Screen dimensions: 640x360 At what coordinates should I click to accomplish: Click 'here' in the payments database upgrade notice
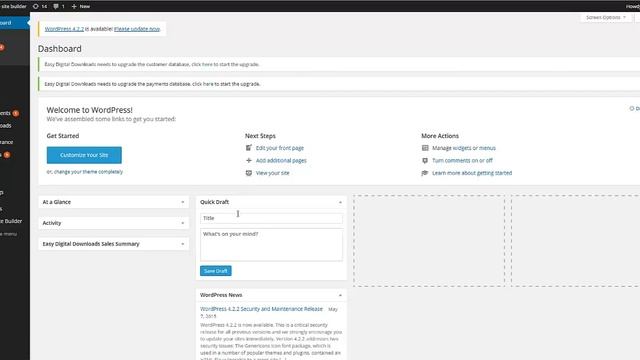[x=208, y=84]
